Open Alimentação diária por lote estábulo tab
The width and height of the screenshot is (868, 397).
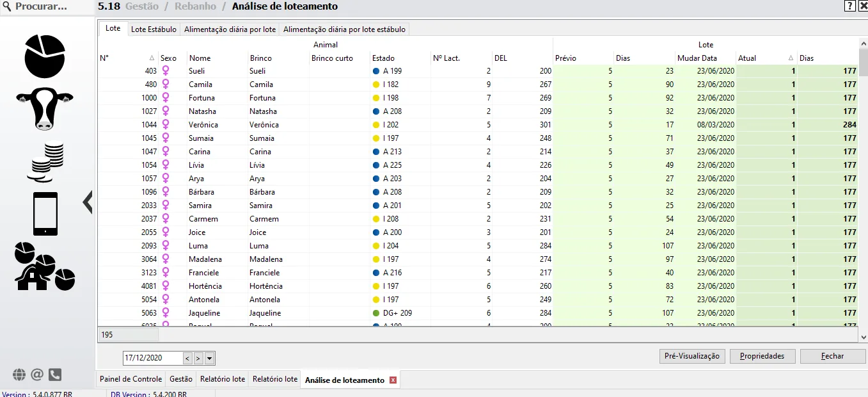point(344,29)
